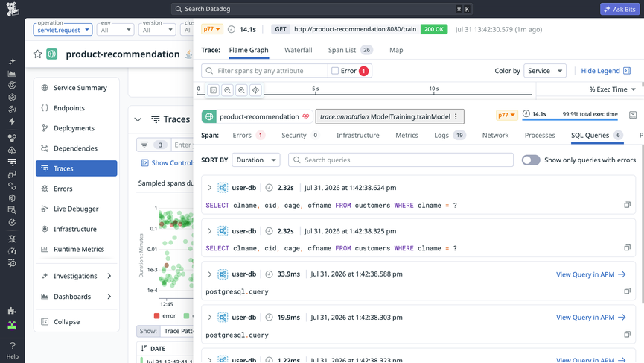This screenshot has width=644, height=363.
Task: Click the Search Datadog field
Action: [322, 9]
